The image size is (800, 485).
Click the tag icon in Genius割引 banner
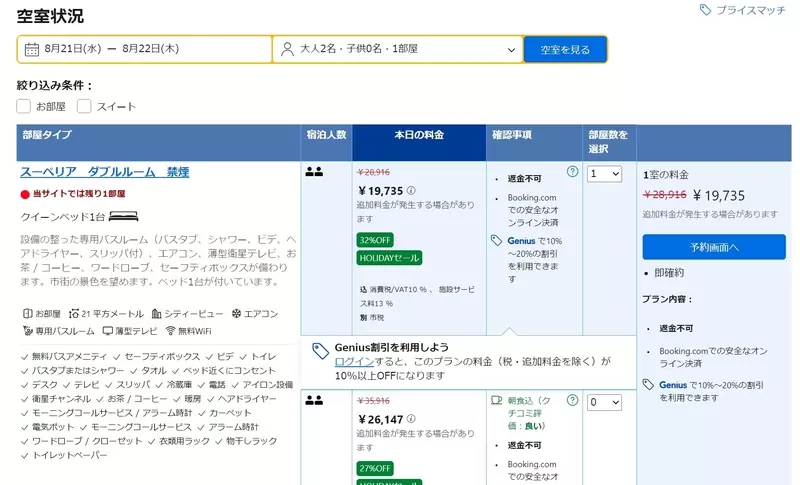click(x=320, y=351)
